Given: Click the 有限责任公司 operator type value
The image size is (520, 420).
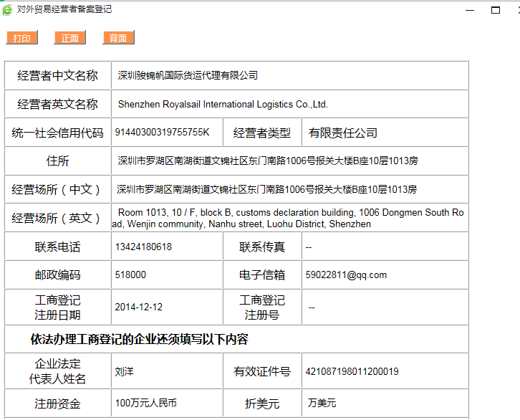Looking at the screenshot, I should [x=343, y=133].
